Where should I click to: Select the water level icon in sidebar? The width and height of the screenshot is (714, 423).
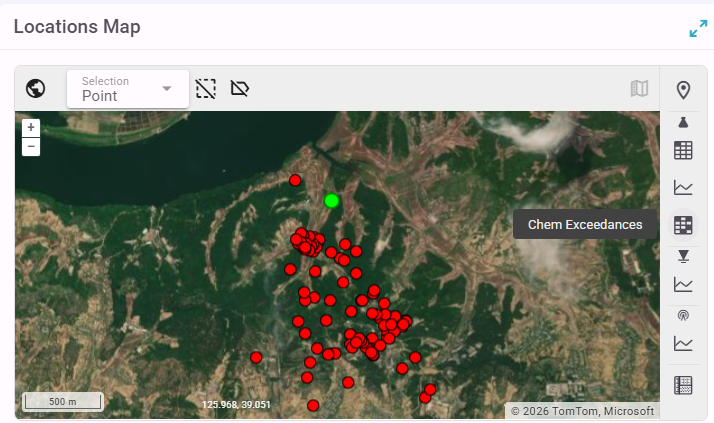pos(683,256)
